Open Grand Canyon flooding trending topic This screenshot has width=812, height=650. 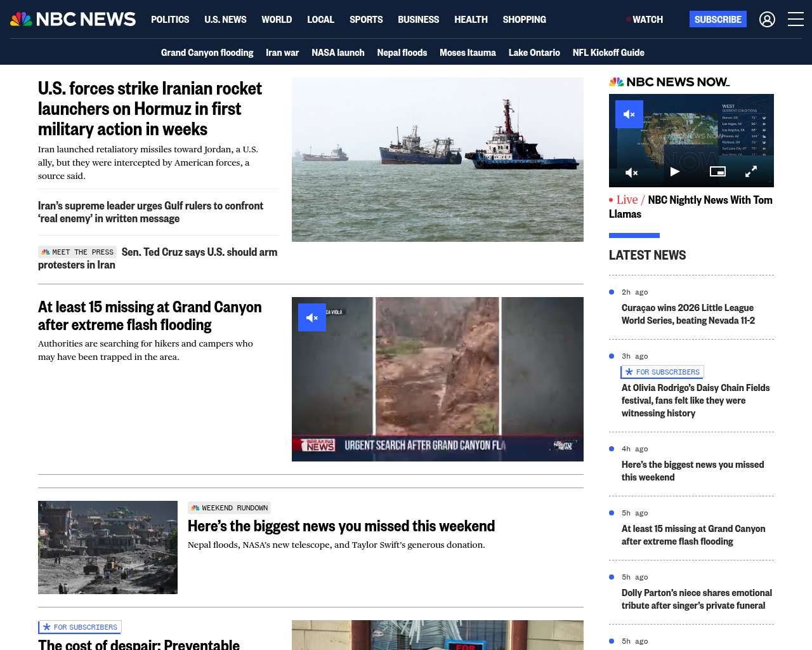click(207, 53)
